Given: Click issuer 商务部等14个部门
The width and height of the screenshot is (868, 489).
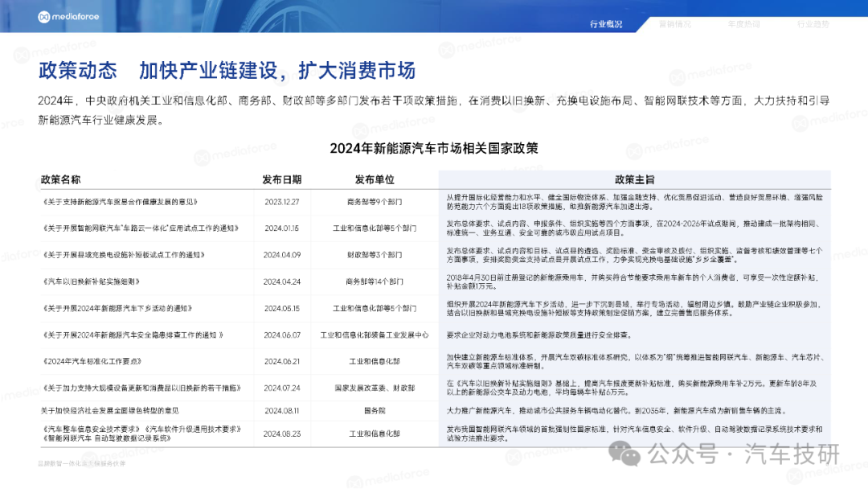Looking at the screenshot, I should point(375,281).
